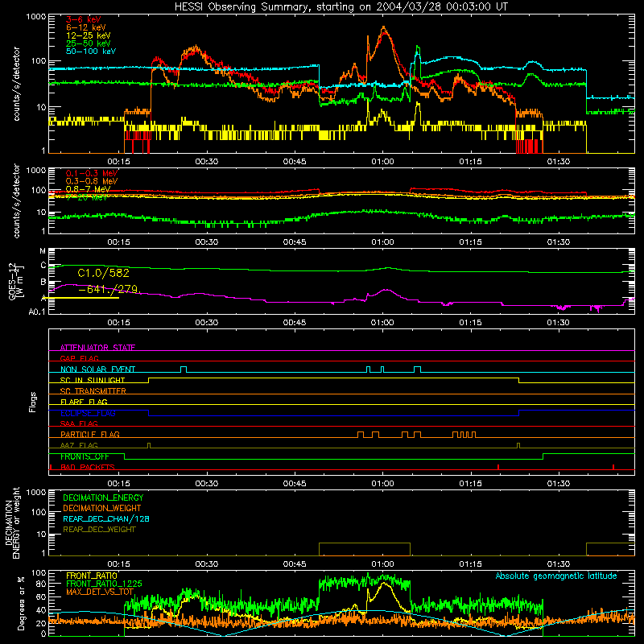Choose the ECLIPSE_FLAG label
The height and width of the screenshot is (644, 644).
(x=88, y=413)
